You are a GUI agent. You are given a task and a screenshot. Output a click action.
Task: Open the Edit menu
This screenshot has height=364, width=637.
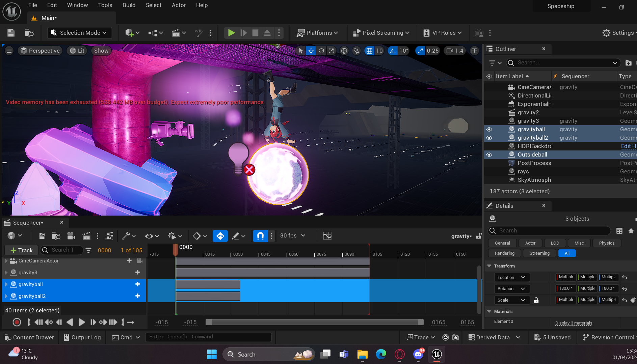coord(52,5)
